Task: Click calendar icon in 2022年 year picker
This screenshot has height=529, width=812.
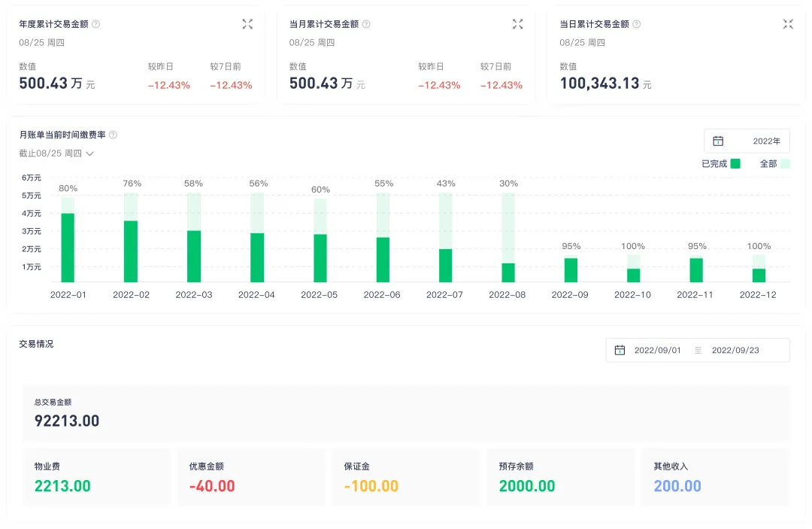Action: click(x=718, y=141)
